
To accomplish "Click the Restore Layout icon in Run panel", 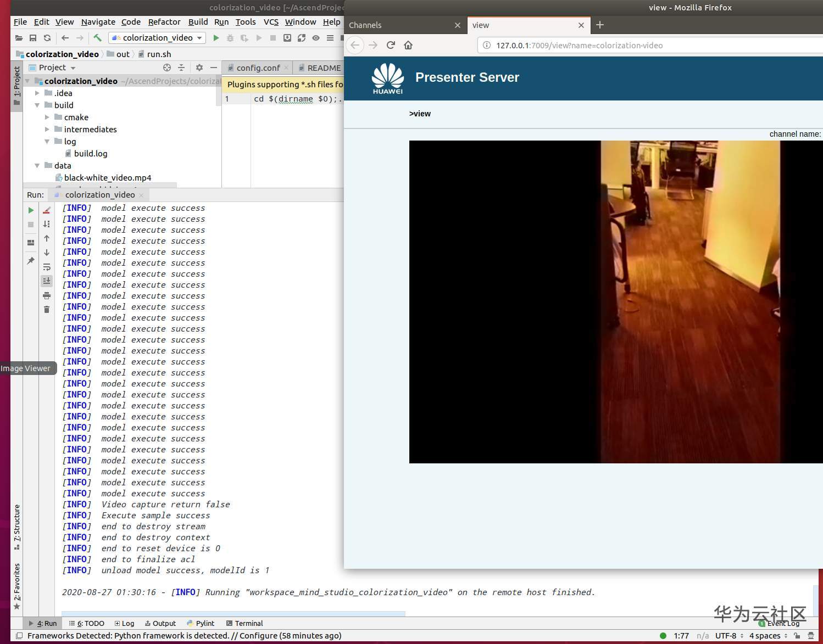I will tap(31, 242).
